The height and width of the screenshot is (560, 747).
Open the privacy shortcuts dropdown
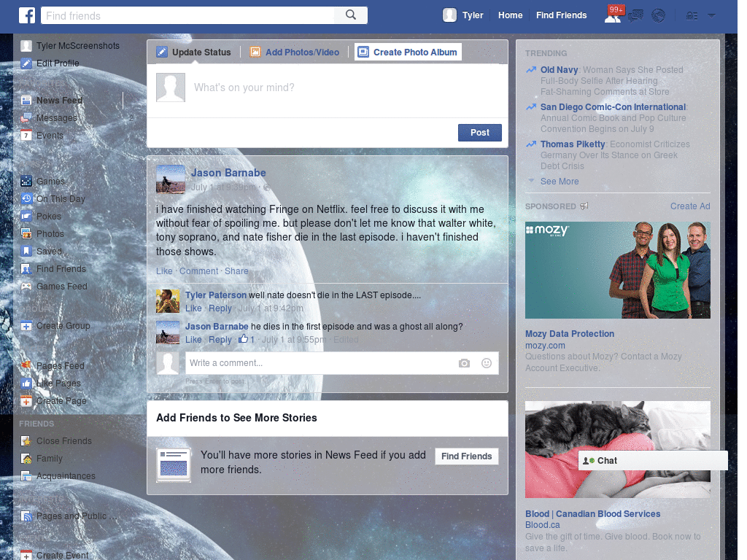point(692,15)
